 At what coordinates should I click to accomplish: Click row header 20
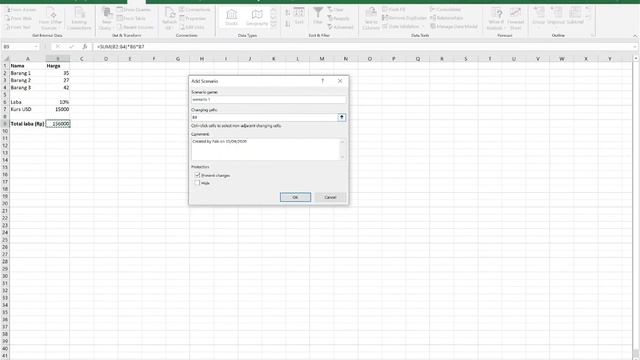point(5,203)
